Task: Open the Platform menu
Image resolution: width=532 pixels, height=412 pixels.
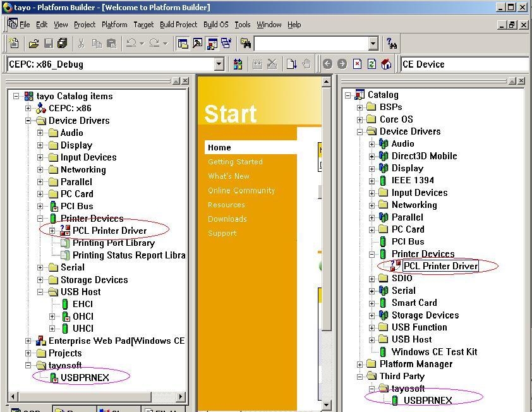Action: click(114, 25)
